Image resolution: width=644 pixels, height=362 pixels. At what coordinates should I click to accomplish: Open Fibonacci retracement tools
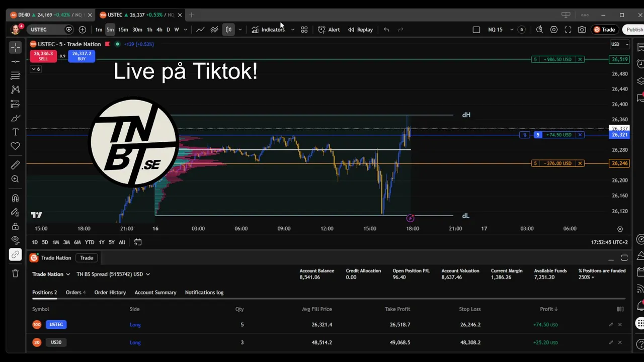[16, 75]
